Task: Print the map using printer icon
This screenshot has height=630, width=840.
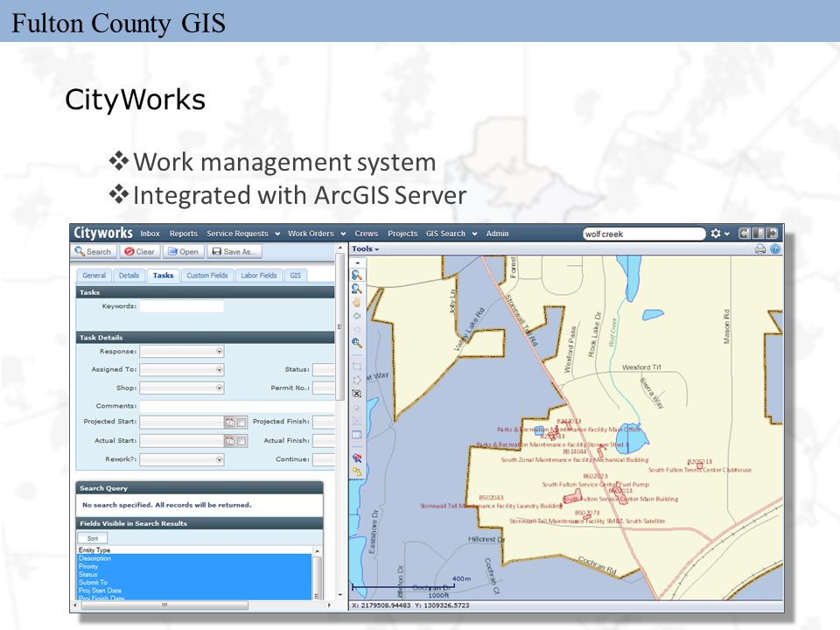Action: coord(760,248)
